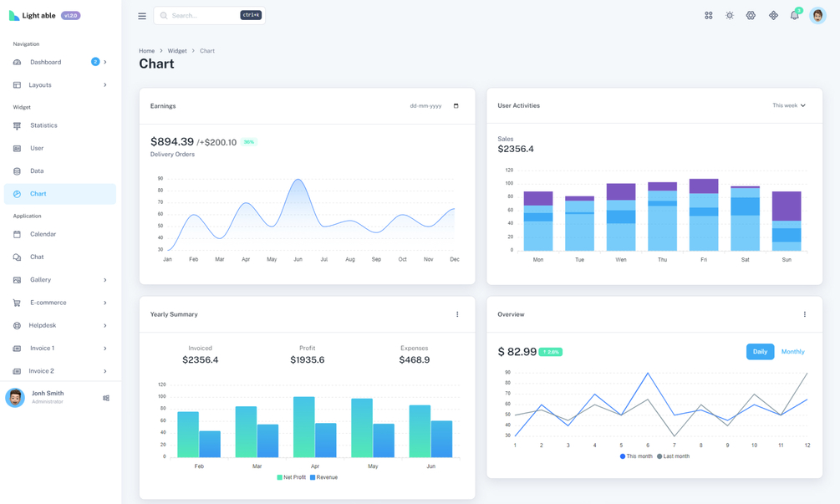The image size is (840, 504).
Task: Open Data menu item
Action: (x=60, y=171)
